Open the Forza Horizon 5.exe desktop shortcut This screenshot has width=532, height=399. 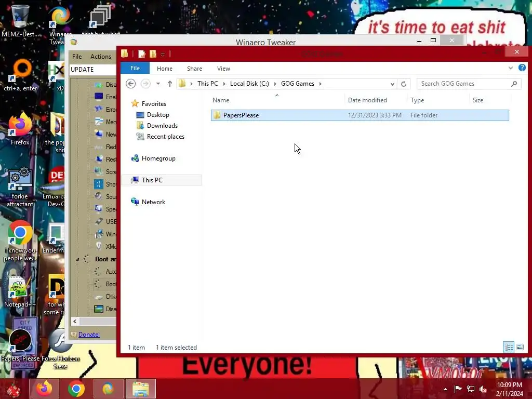(60, 350)
